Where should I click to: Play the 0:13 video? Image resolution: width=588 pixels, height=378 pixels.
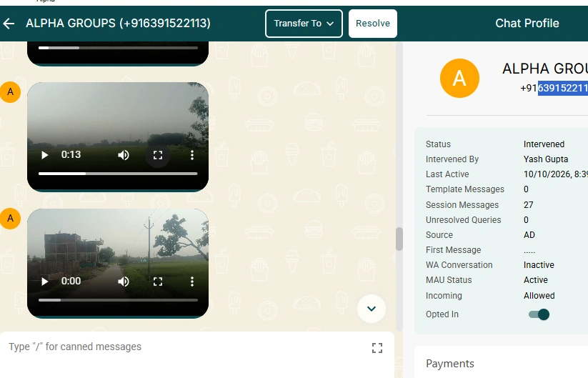44,155
